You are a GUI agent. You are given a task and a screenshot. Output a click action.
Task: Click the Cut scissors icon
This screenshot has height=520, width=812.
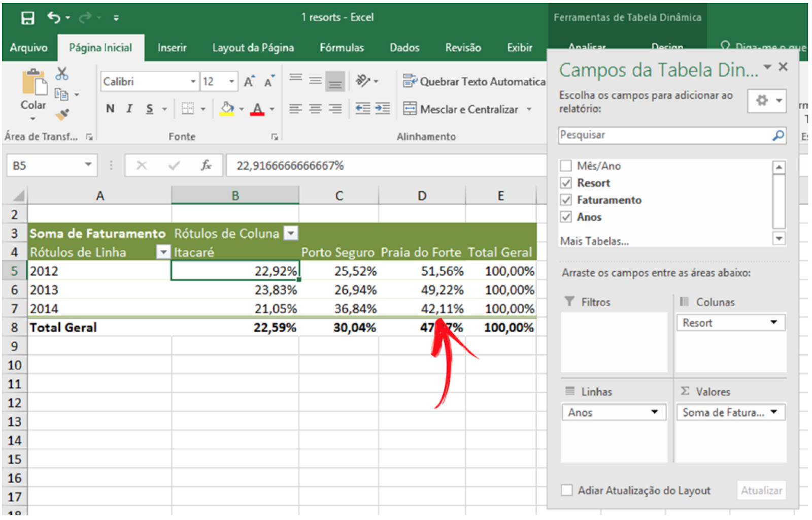tap(62, 74)
